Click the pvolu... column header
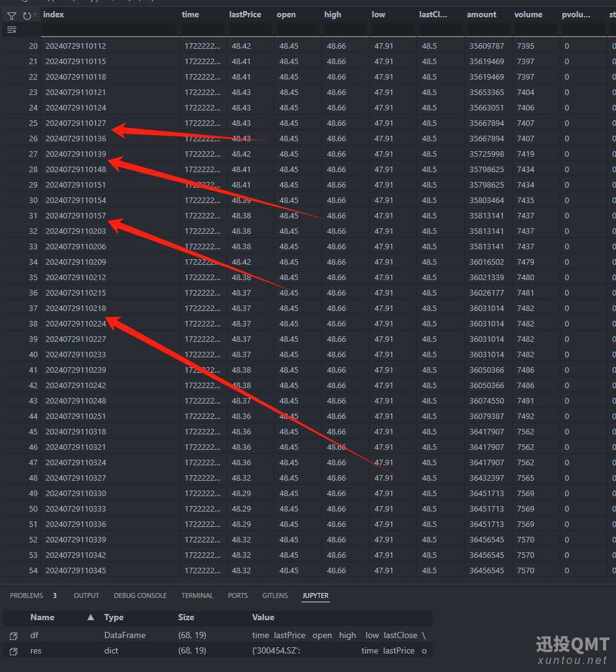The height and width of the screenshot is (672, 616). [576, 15]
